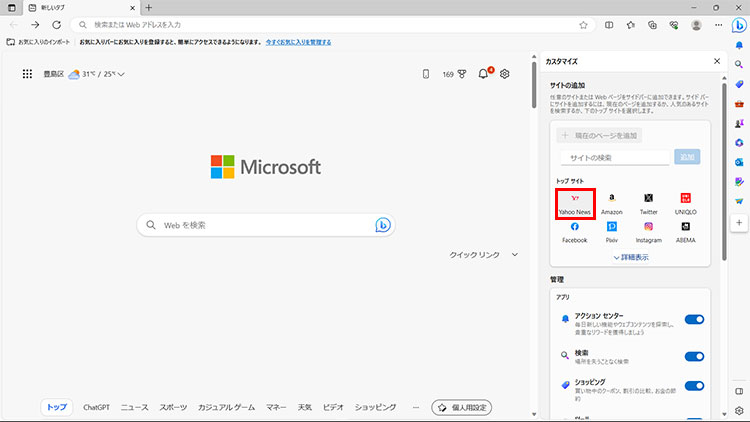Open the page settings gear icon
The height and width of the screenshot is (422, 750).
(505, 74)
